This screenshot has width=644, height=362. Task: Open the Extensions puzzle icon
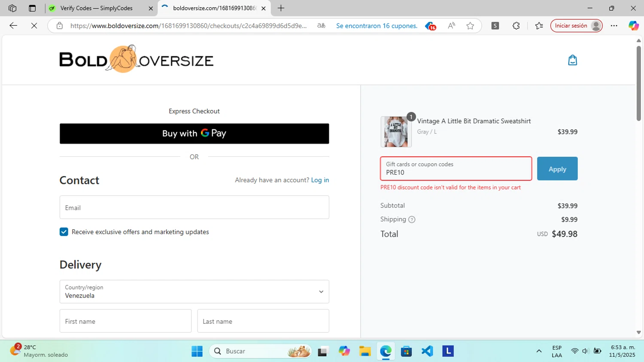pos(516,26)
